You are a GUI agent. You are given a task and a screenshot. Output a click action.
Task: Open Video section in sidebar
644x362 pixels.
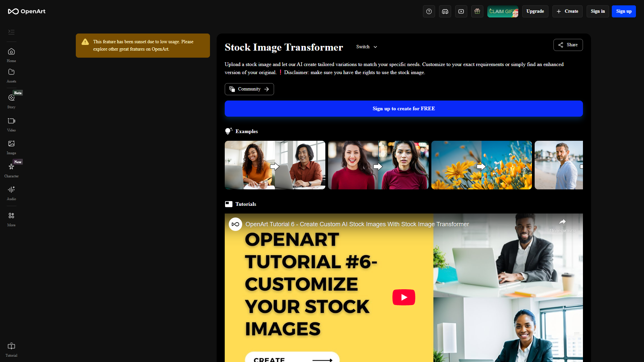(x=11, y=124)
